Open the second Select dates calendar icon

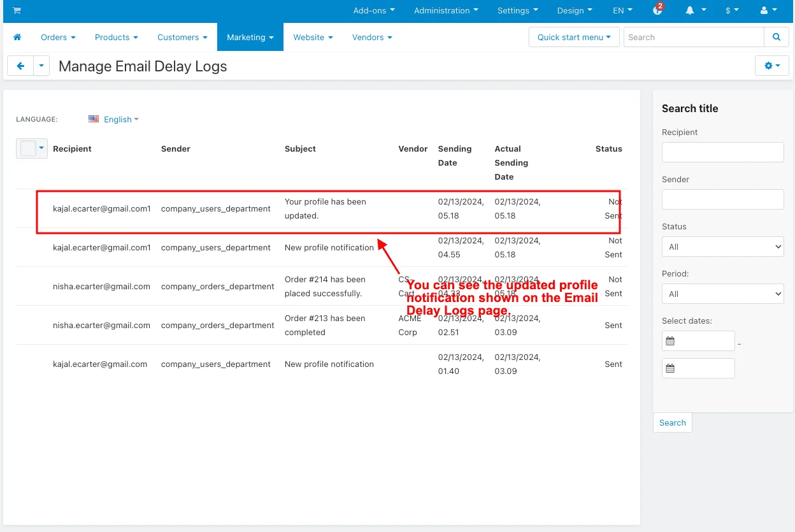click(670, 368)
